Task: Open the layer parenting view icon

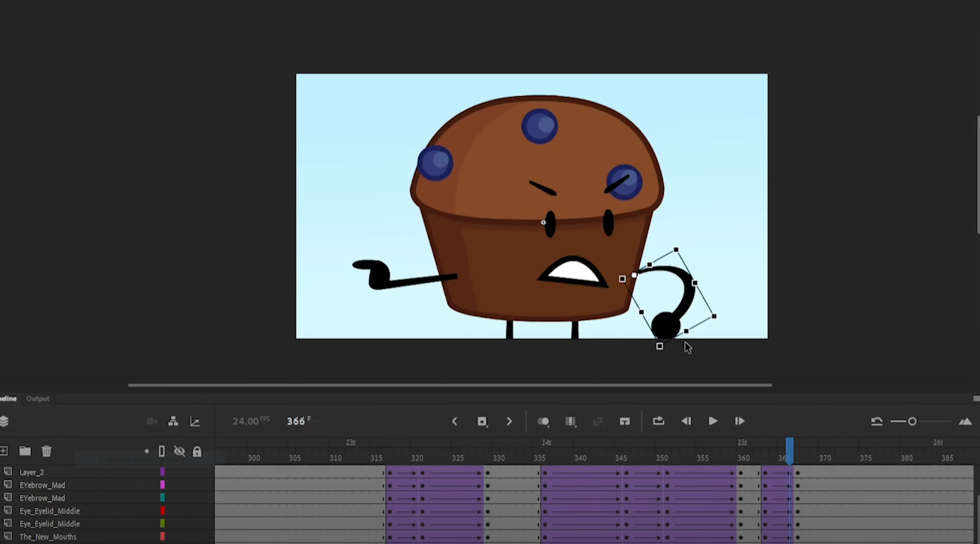Action: pos(173,421)
